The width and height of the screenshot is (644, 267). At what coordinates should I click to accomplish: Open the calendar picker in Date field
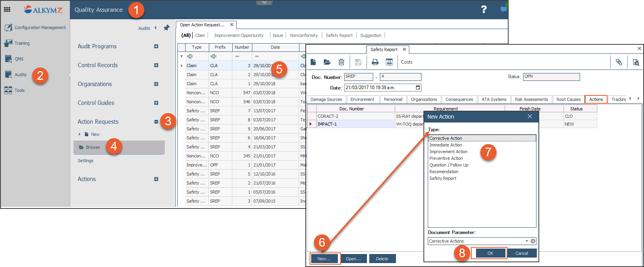pos(418,88)
